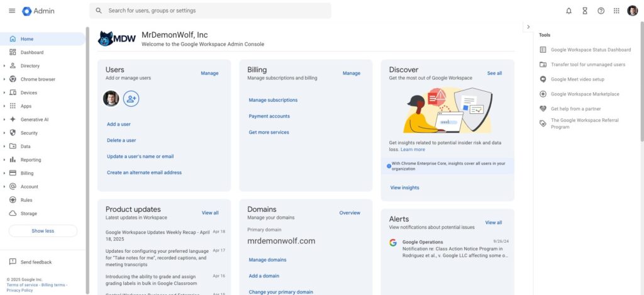The width and height of the screenshot is (644, 295).
Task: Click the Data folder icon
Action: click(13, 147)
